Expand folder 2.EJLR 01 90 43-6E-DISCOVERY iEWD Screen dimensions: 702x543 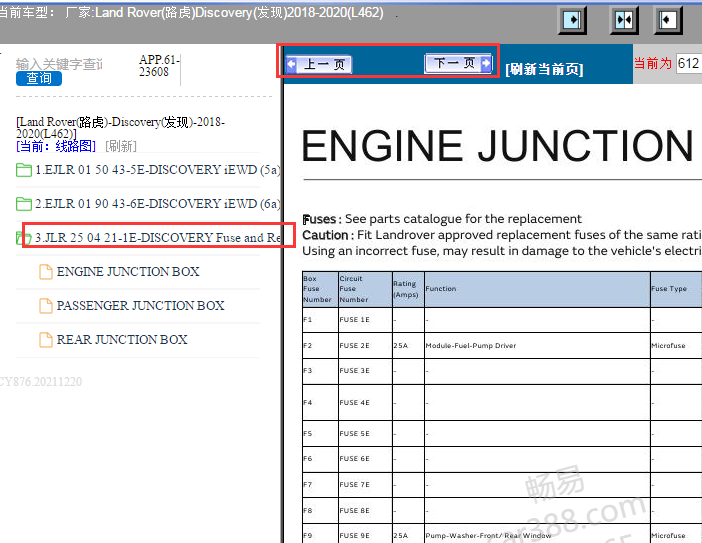[x=158, y=204]
